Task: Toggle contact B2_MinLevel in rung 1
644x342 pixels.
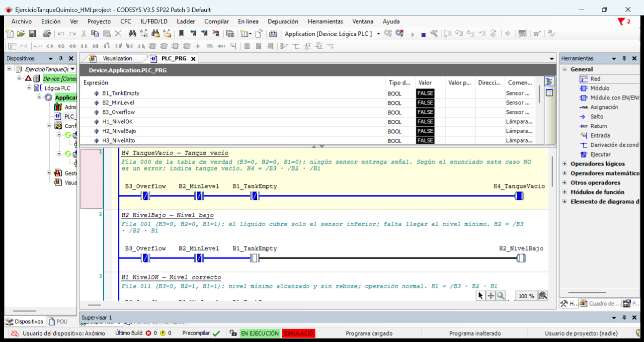Action: coord(199,196)
